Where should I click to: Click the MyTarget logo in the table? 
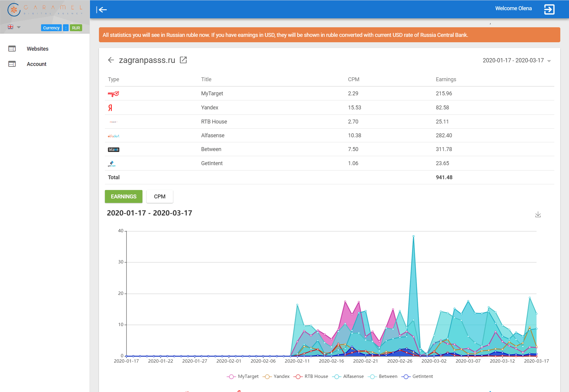coord(113,94)
